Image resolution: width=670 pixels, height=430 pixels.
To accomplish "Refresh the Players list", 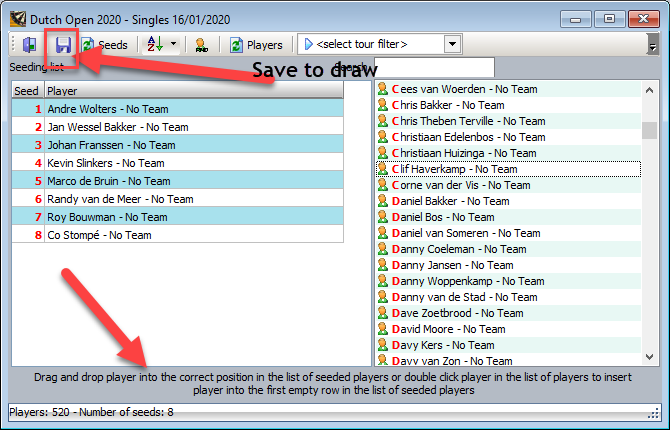I will tap(256, 45).
